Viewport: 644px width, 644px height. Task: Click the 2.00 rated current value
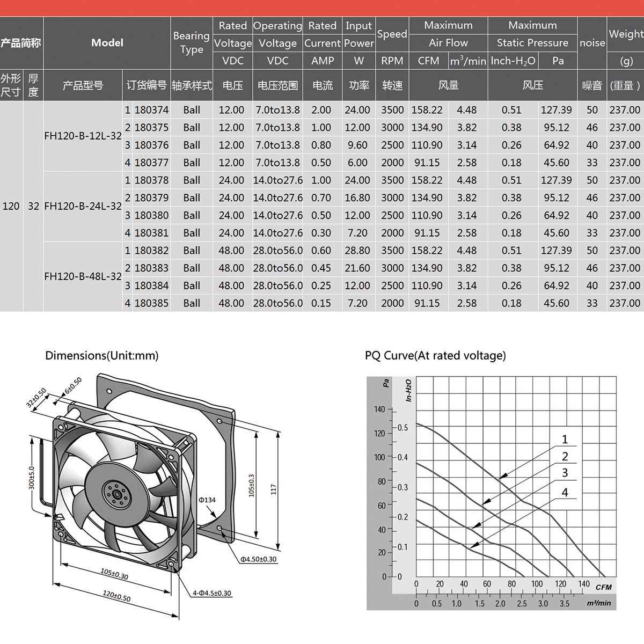click(321, 110)
